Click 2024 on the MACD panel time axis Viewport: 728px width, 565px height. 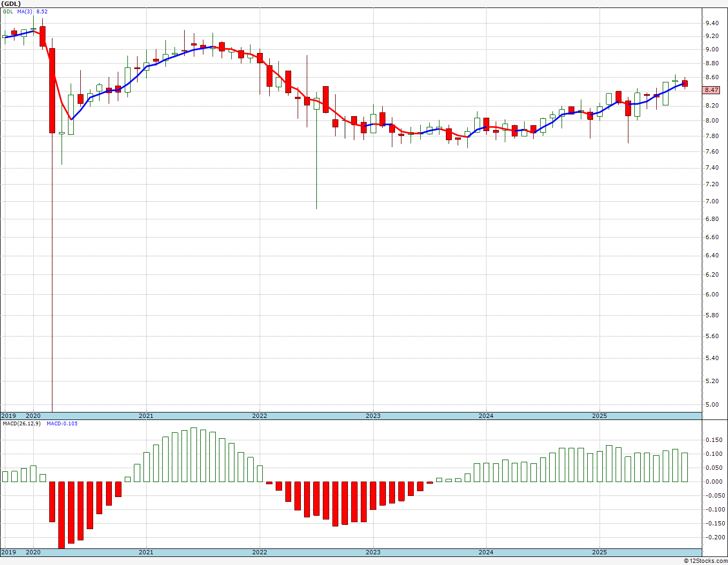click(x=486, y=552)
